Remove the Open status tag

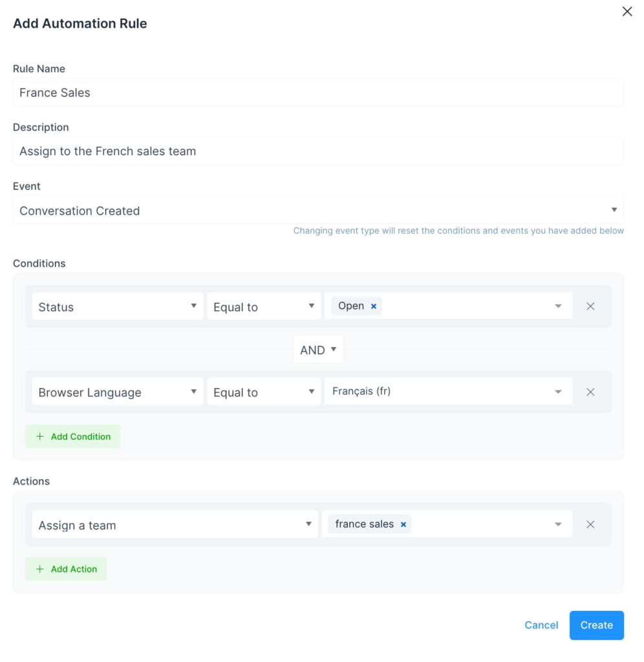pos(374,306)
